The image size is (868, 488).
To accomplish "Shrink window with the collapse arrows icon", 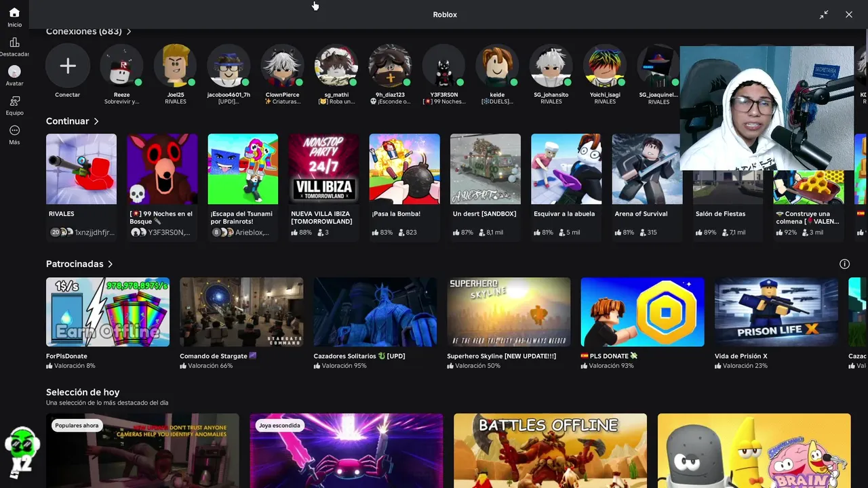I will click(x=824, y=14).
